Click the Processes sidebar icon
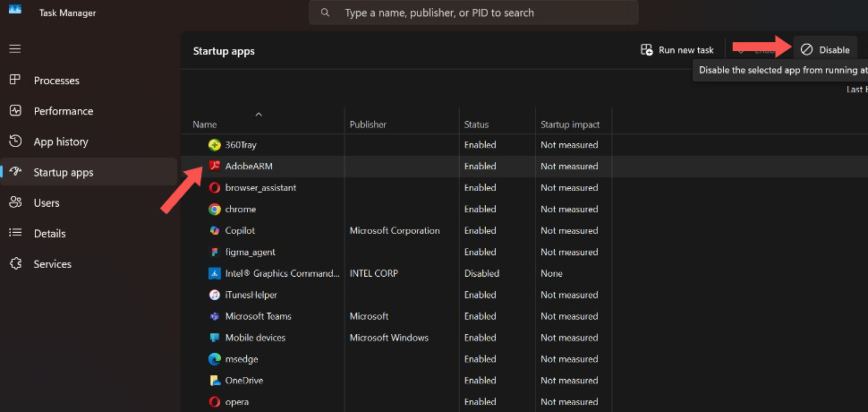The height and width of the screenshot is (412, 868). pyautogui.click(x=15, y=80)
